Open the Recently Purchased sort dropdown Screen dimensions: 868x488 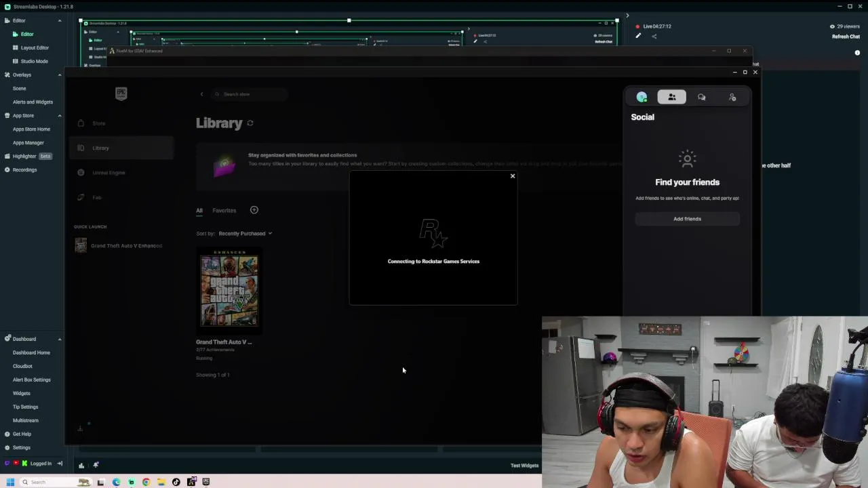point(245,234)
